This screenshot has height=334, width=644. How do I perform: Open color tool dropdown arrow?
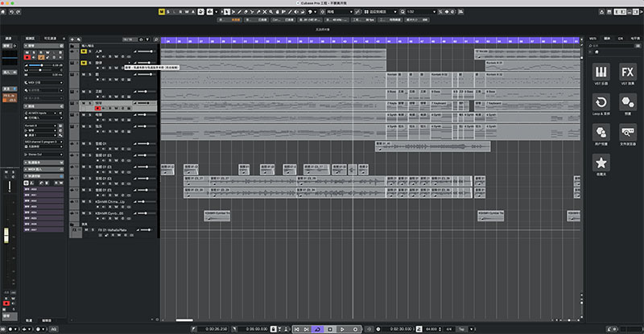[x=316, y=12]
